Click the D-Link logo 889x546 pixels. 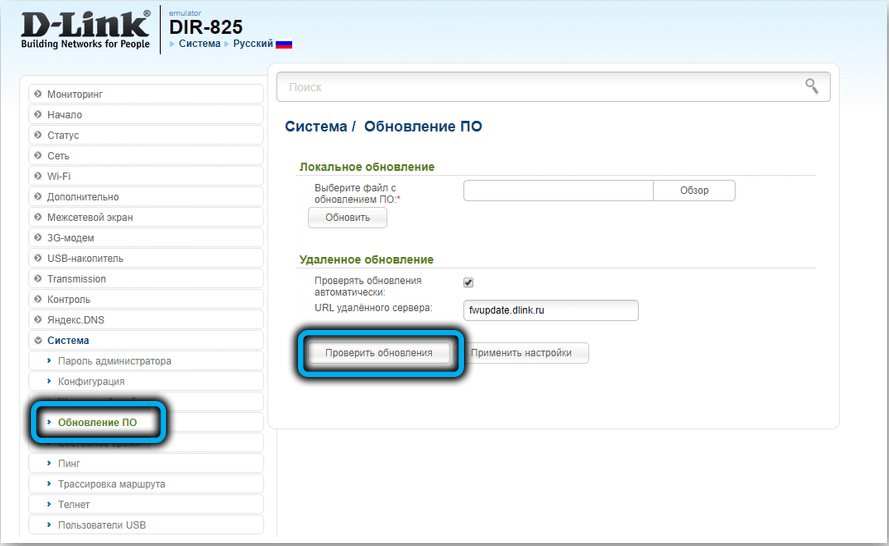(85, 28)
